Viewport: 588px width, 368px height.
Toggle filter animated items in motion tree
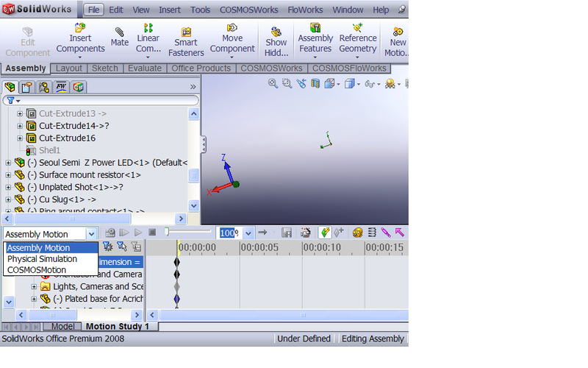pyautogui.click(x=107, y=247)
